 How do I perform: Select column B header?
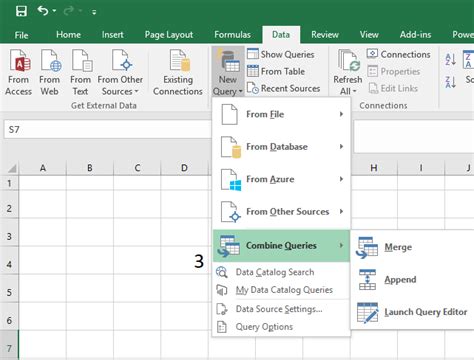(x=90, y=168)
